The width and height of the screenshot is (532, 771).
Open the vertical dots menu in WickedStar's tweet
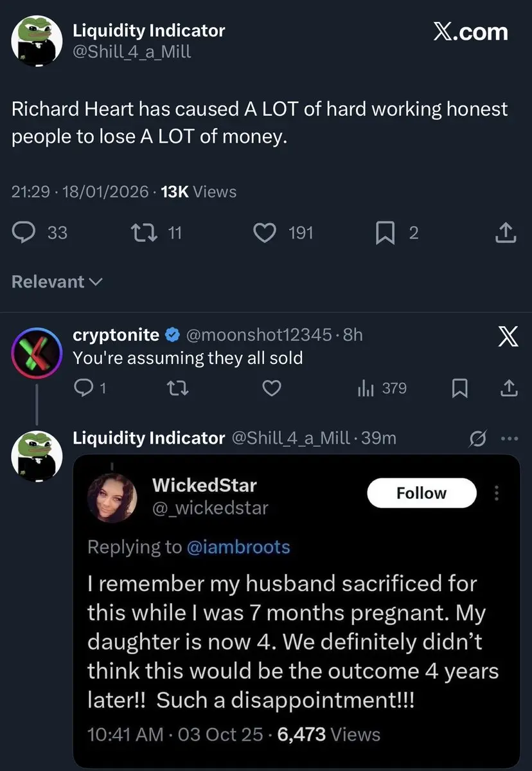coord(495,493)
